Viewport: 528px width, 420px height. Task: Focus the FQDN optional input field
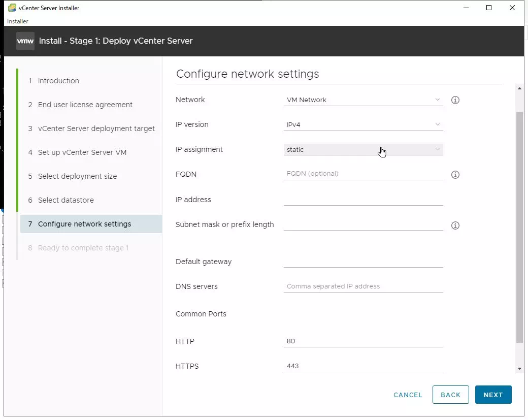coord(363,174)
